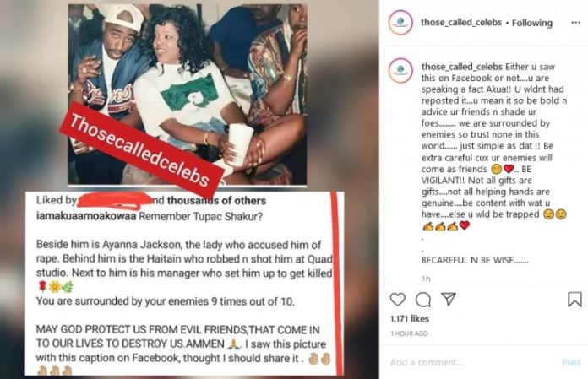The height and width of the screenshot is (379, 588).
Task: Click the iamakuaamoakowaa username in screenshot
Action: [x=86, y=216]
